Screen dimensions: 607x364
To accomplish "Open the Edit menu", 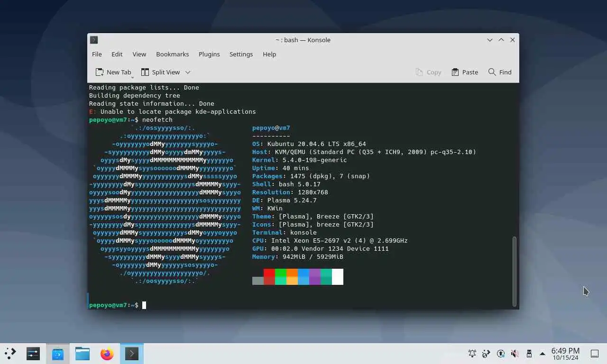I will click(x=117, y=54).
